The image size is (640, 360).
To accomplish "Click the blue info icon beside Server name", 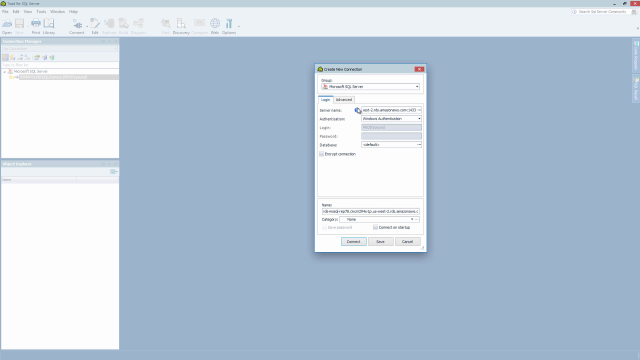I will [357, 110].
